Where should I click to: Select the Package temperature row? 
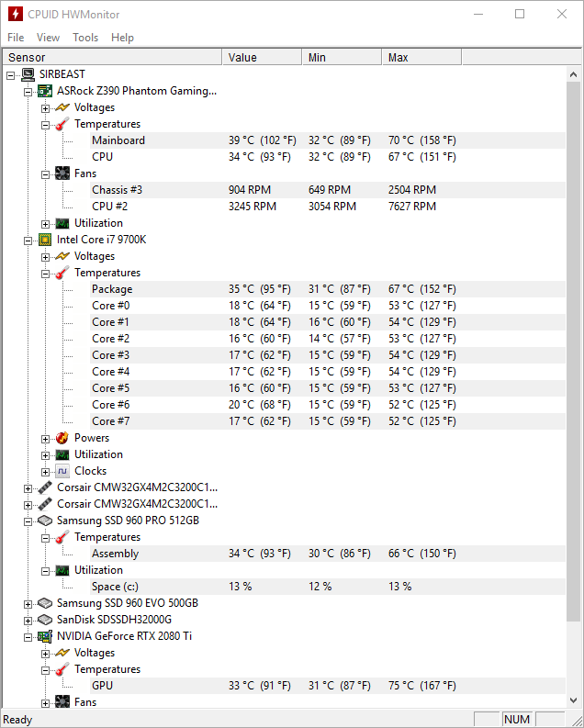pos(328,289)
